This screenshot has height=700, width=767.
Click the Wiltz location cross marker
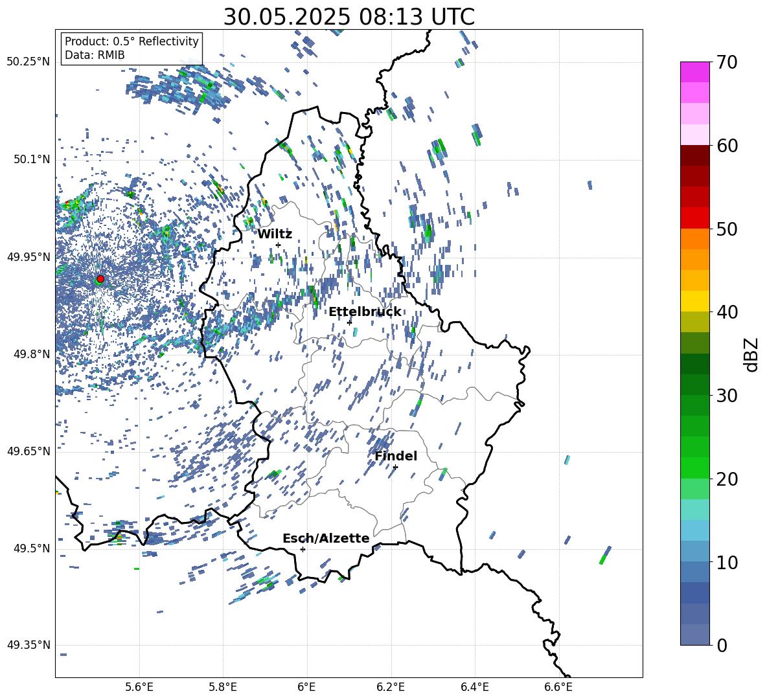click(279, 245)
